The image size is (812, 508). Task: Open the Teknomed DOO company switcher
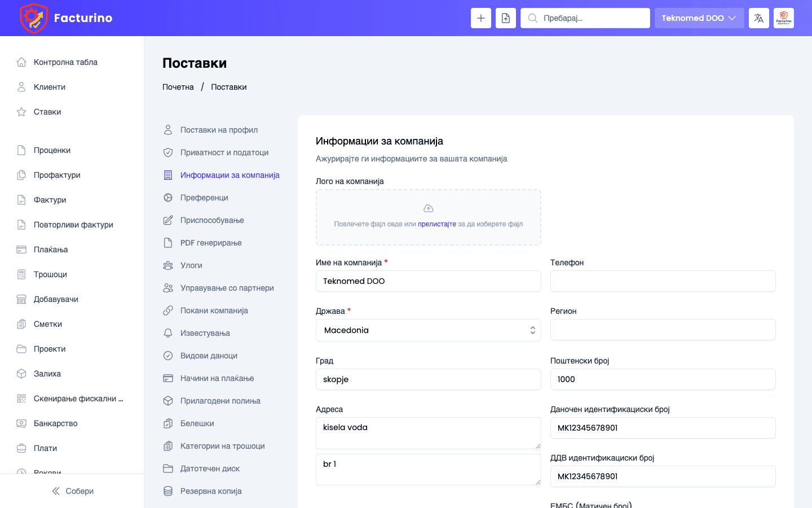[699, 17]
